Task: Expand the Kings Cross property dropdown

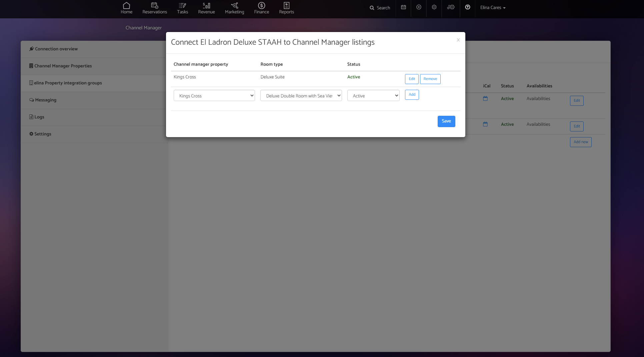Action: pos(214,96)
